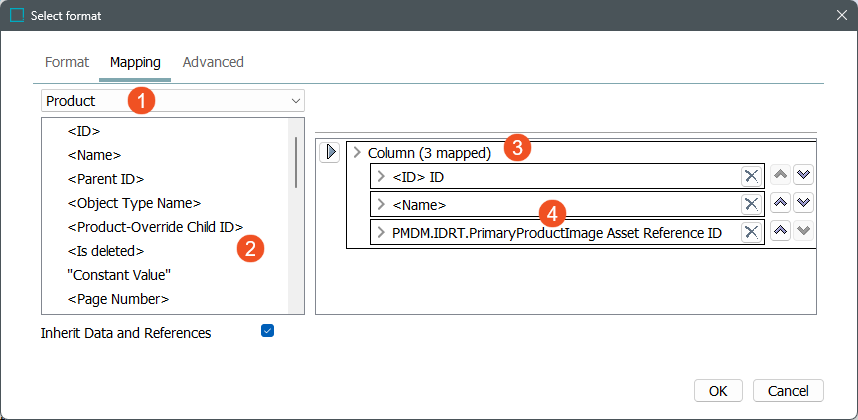
Task: Select <Parent ID> in the attribute list
Action: tap(106, 179)
